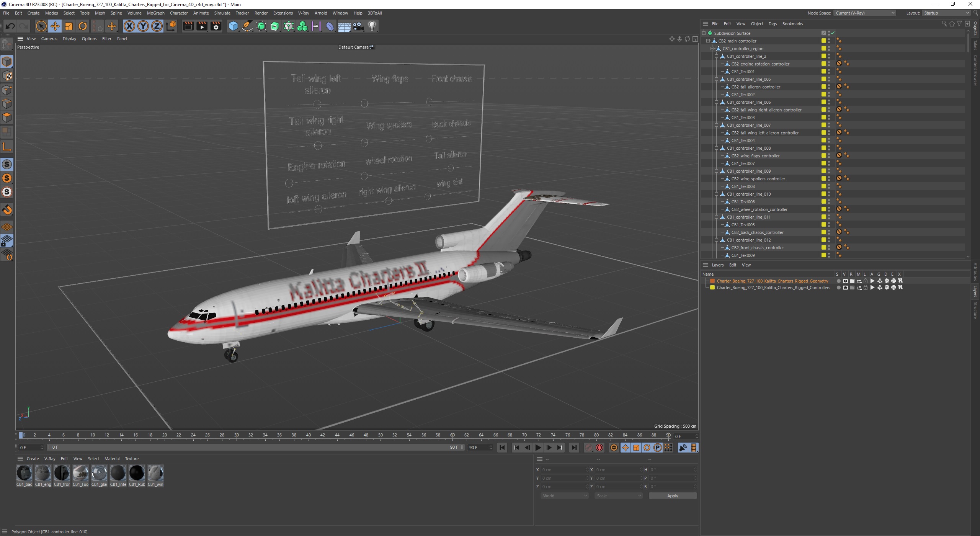The width and height of the screenshot is (980, 536).
Task: Toggle Y-axis lock
Action: (x=143, y=26)
